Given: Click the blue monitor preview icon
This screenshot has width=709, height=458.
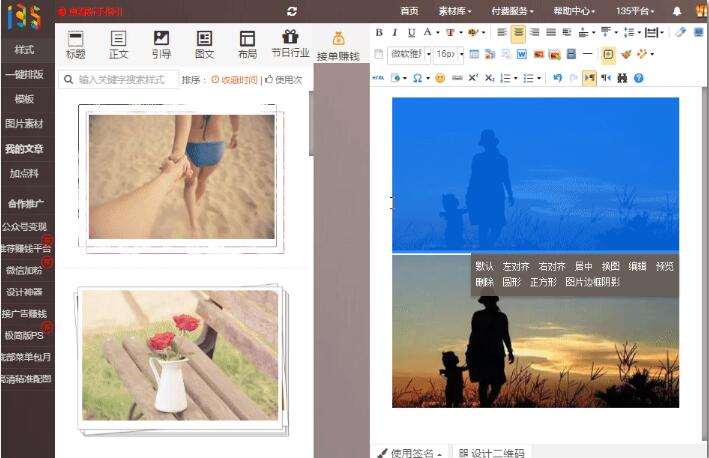Looking at the screenshot, I should tap(699, 32).
